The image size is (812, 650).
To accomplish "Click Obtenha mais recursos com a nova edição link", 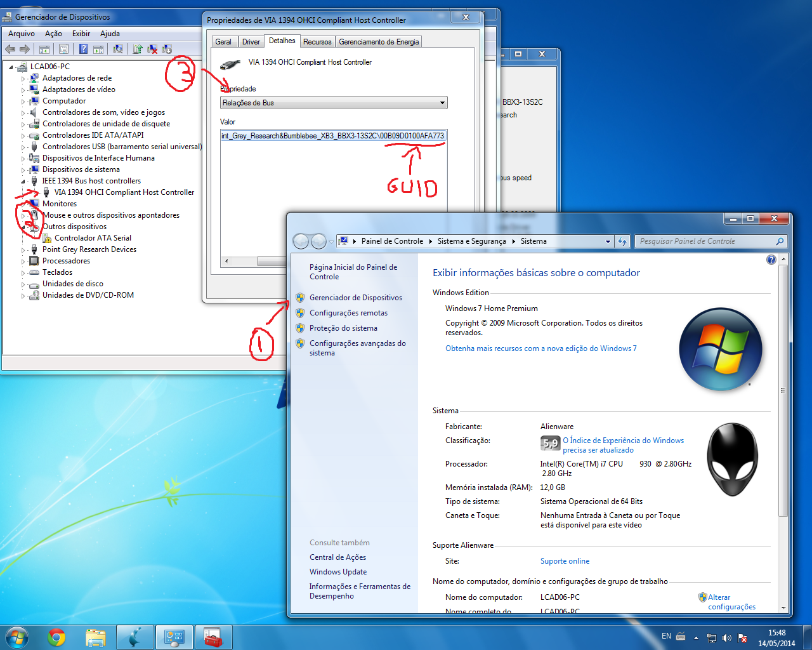I will point(541,348).
